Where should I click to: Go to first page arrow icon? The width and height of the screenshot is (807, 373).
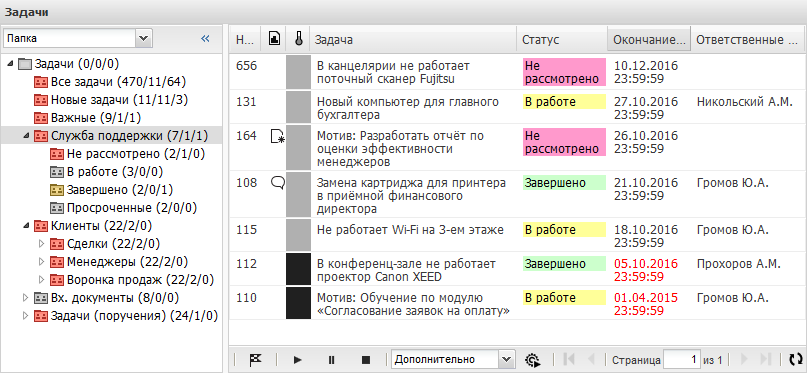click(x=569, y=359)
